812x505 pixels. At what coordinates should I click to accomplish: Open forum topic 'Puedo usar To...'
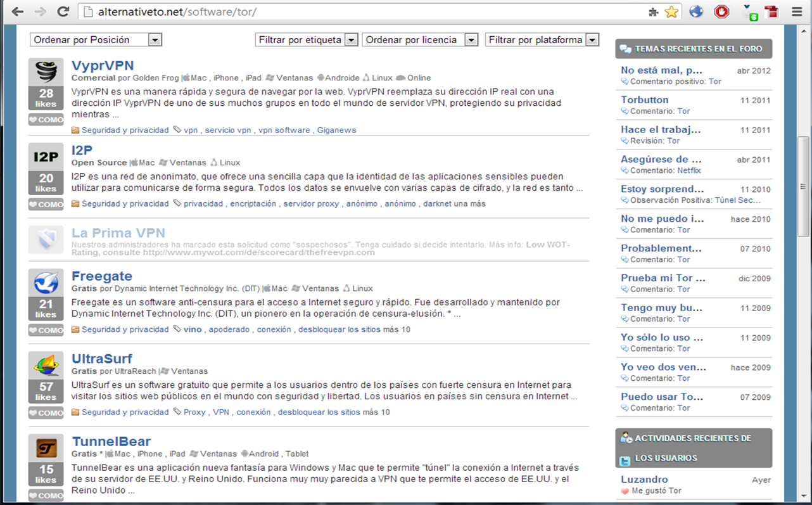click(x=662, y=397)
